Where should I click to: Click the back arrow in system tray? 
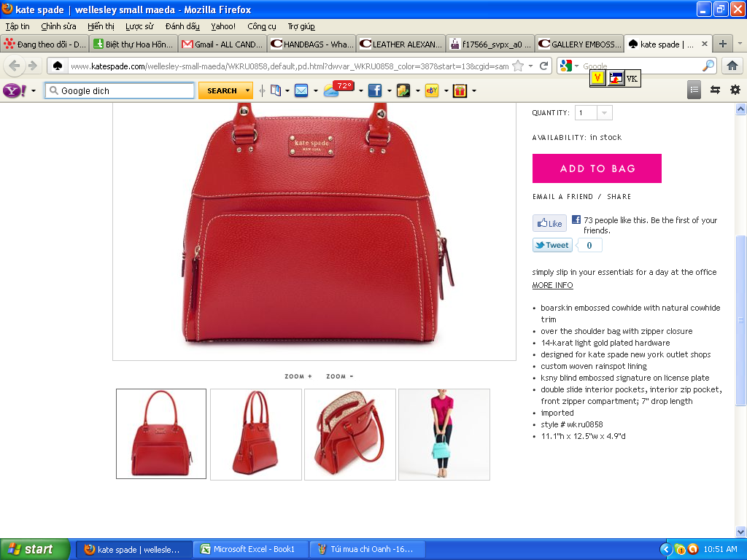(x=666, y=549)
